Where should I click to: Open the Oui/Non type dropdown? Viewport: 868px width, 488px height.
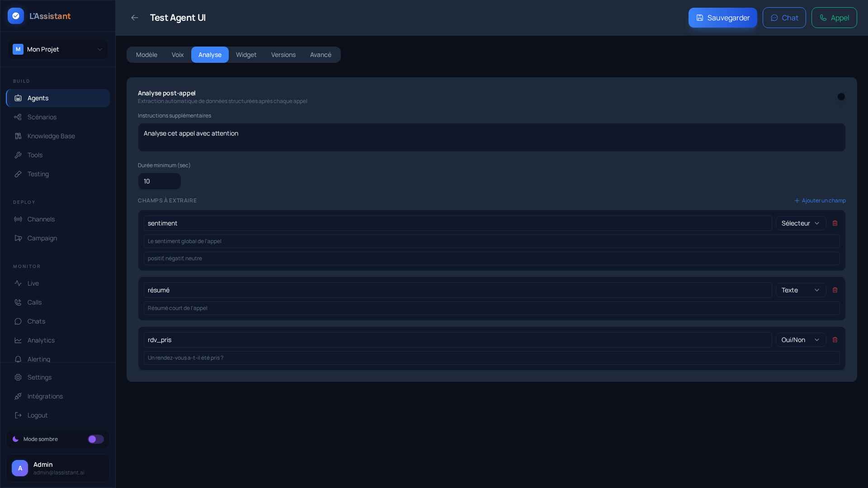pos(801,340)
